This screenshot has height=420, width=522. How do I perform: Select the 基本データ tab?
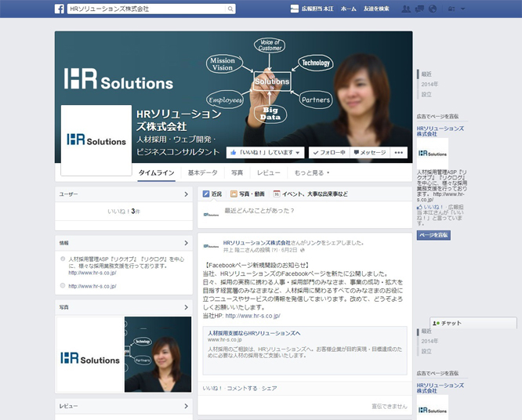pos(202,172)
